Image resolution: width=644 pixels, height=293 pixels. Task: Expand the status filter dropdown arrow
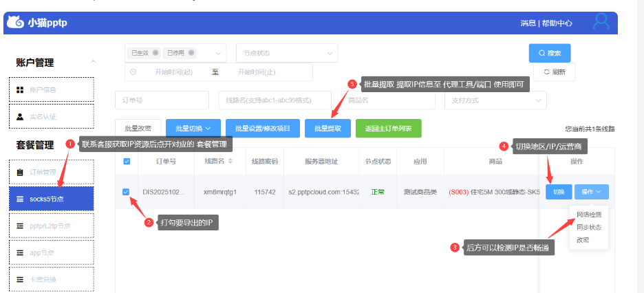[x=218, y=54]
